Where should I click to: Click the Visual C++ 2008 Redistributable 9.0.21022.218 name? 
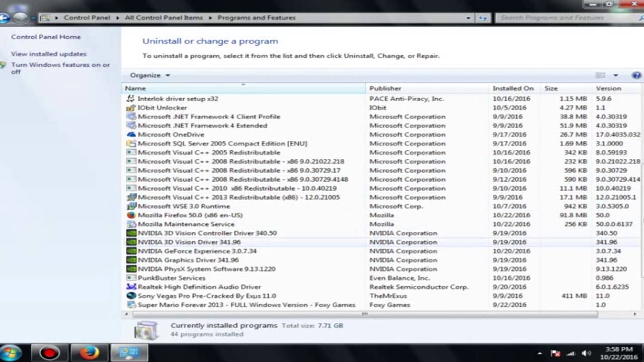[241, 161]
